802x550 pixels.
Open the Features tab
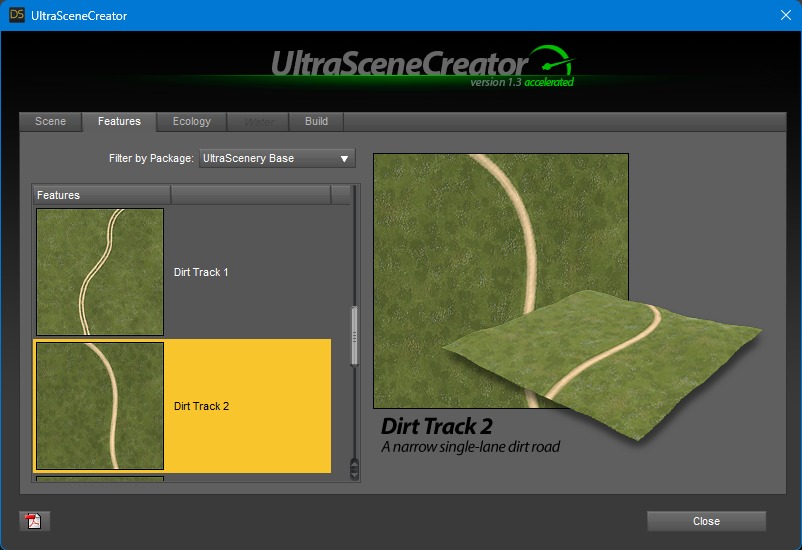click(x=119, y=121)
